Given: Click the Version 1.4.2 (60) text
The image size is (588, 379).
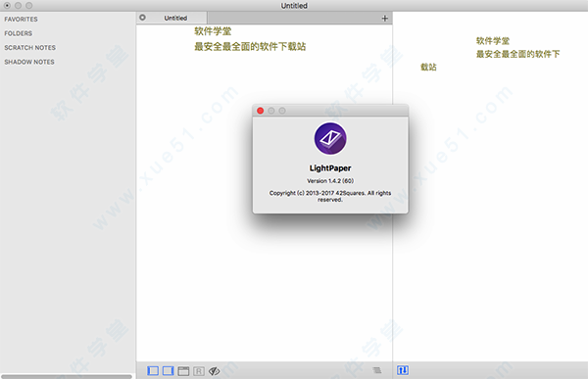Looking at the screenshot, I should click(x=330, y=181).
